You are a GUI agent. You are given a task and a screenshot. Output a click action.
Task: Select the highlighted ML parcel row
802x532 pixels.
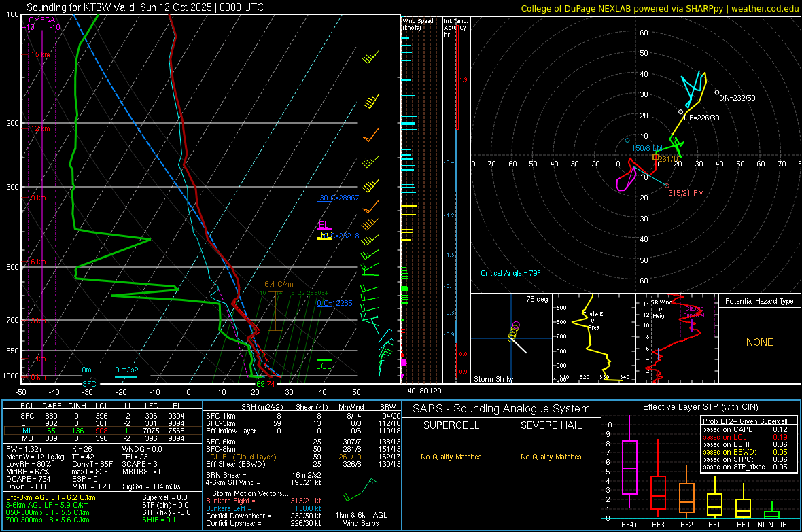click(x=103, y=431)
